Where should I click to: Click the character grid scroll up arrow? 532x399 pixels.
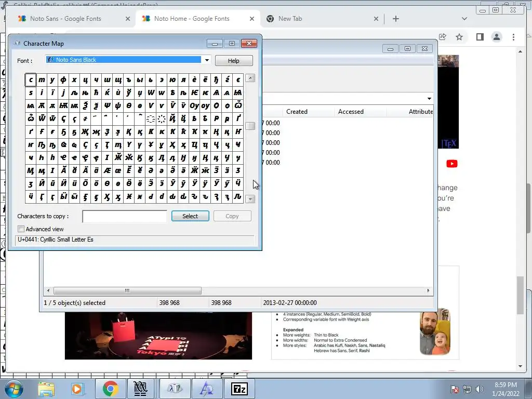point(250,78)
